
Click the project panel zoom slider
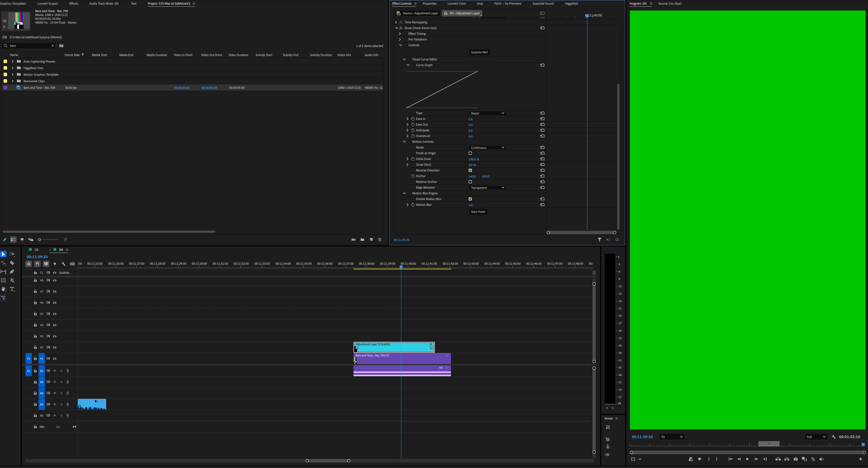point(49,240)
